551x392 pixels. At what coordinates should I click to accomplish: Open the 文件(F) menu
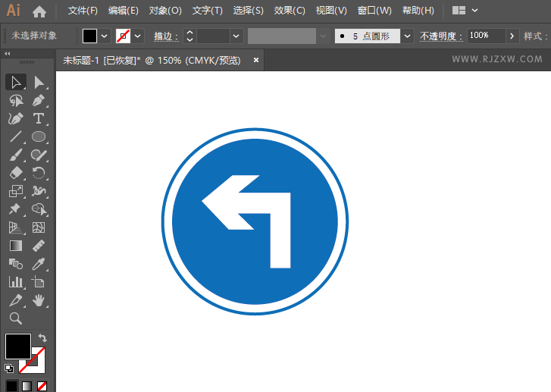tap(83, 11)
